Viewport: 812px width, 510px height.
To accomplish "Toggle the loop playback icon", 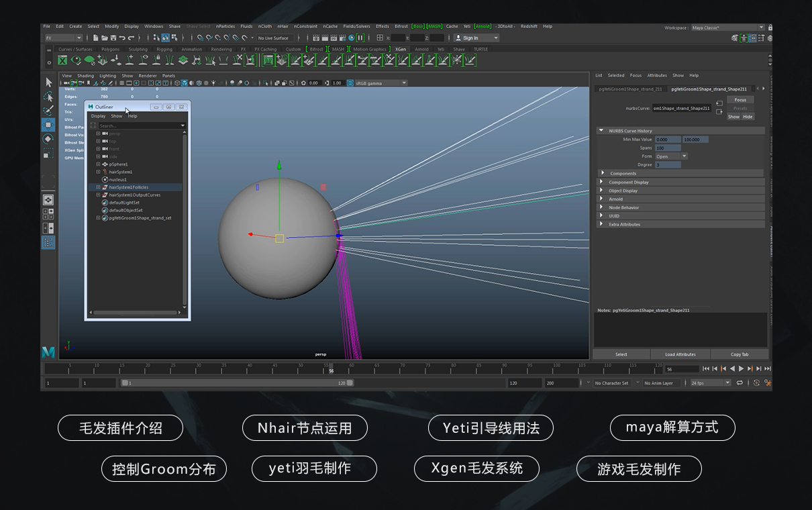I will [x=740, y=382].
